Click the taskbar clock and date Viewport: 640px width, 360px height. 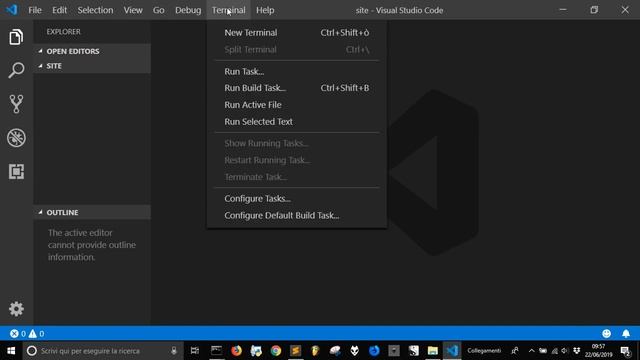(x=598, y=351)
